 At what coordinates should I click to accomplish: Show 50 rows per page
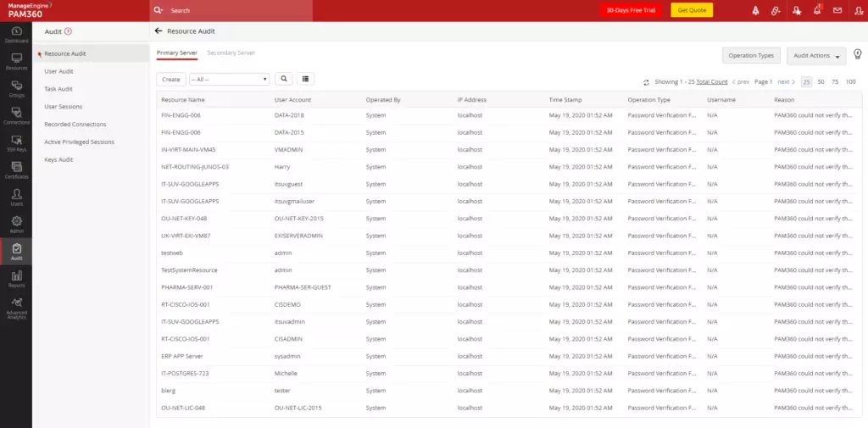pyautogui.click(x=821, y=82)
